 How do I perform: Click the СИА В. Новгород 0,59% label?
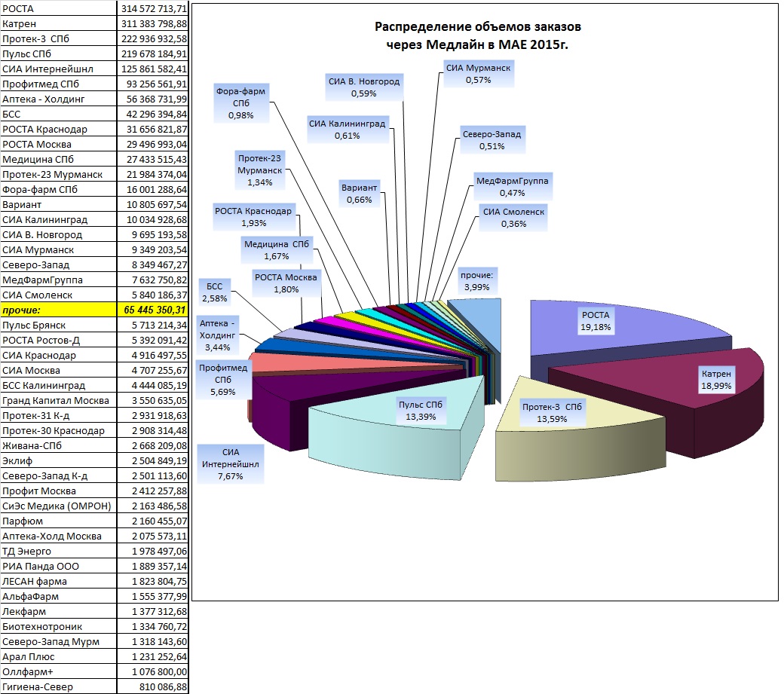coord(364,87)
